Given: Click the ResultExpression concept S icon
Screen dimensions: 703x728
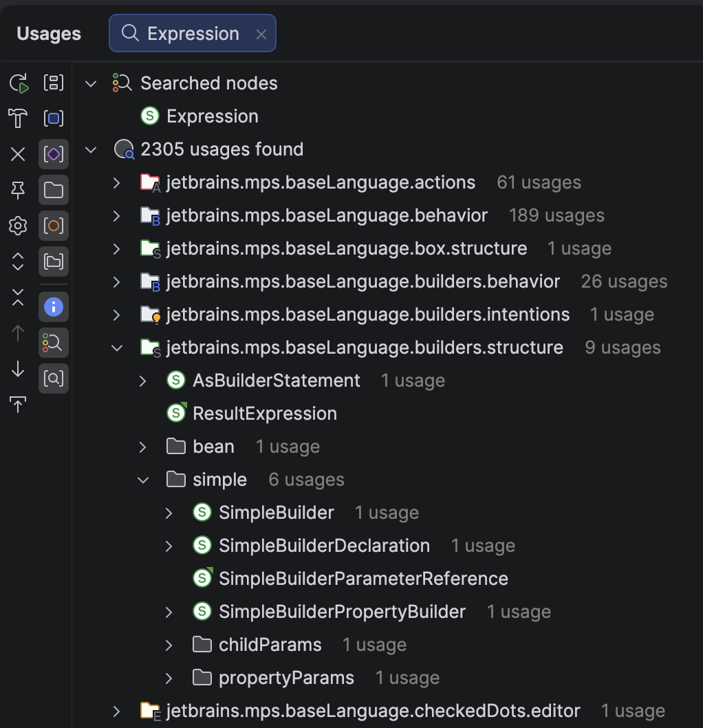Looking at the screenshot, I should click(176, 413).
